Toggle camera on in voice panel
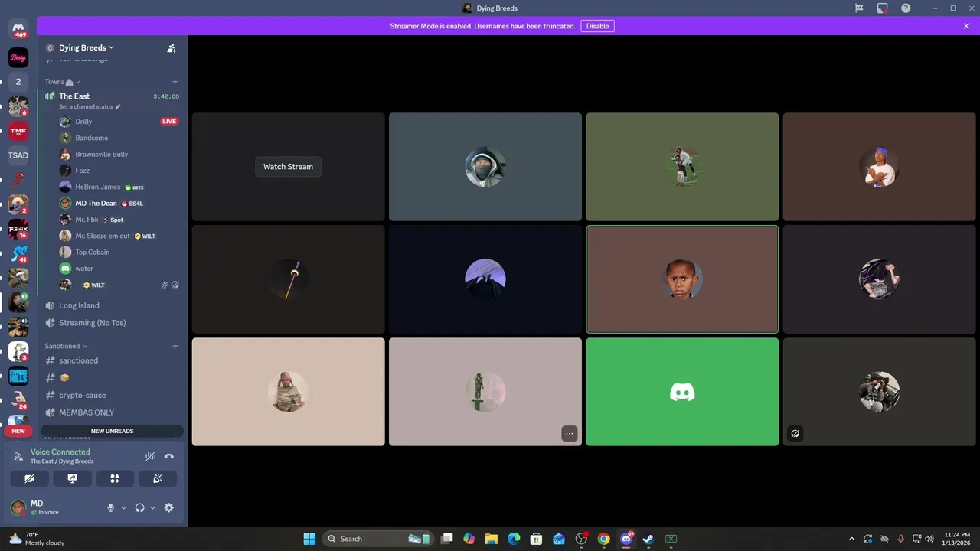Screen dimensions: 980x551 (x=29, y=478)
